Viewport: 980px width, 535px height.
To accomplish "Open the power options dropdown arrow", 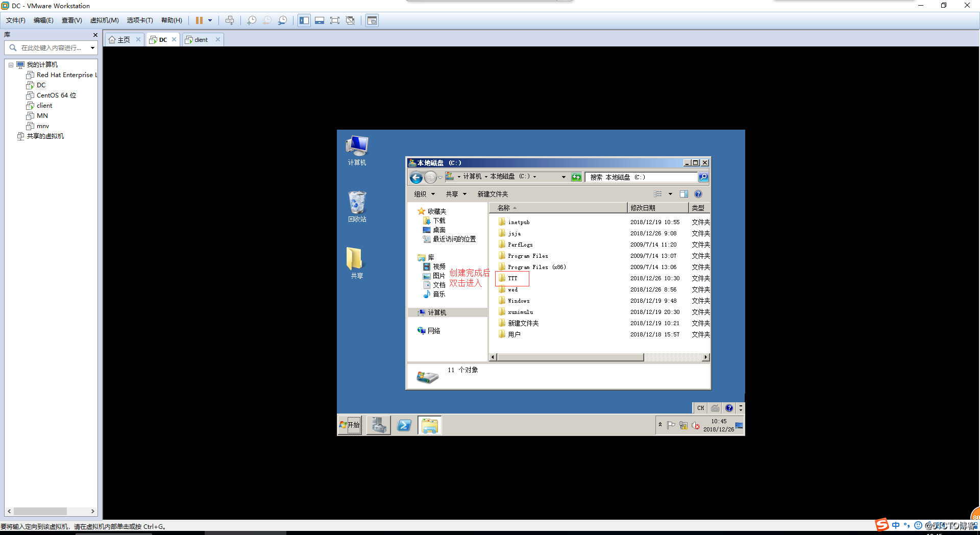I will click(210, 20).
